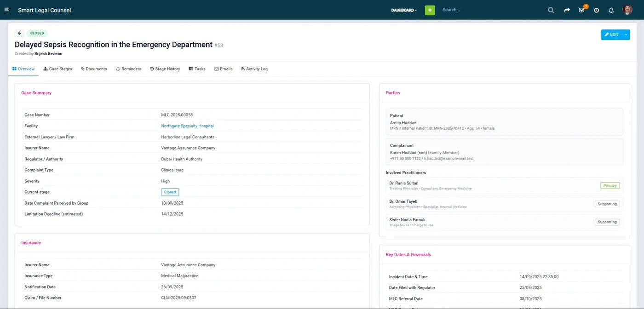Open the Reminders tab

pos(128,69)
